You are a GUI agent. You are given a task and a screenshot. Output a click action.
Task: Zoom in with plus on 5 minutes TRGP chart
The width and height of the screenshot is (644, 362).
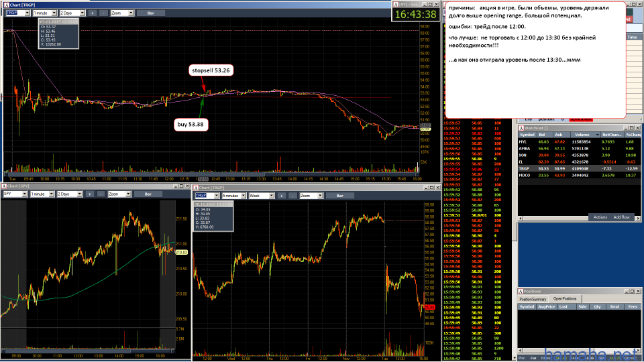[281, 196]
